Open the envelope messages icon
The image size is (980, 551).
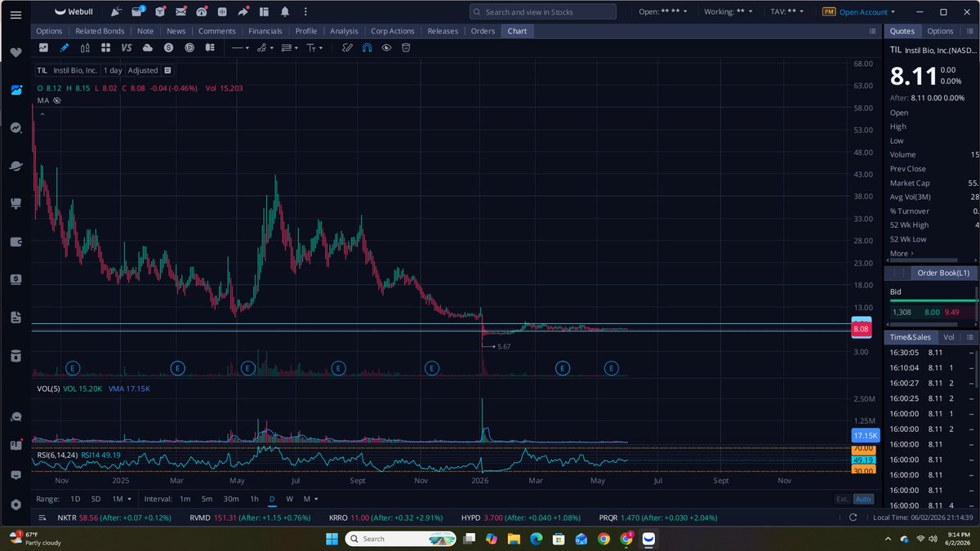[x=180, y=12]
